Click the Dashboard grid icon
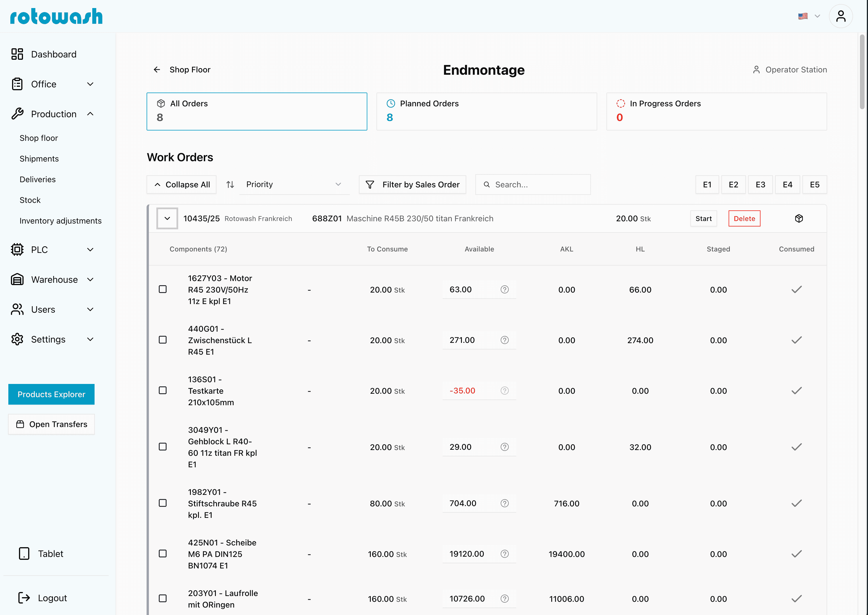868x615 pixels. [x=17, y=54]
